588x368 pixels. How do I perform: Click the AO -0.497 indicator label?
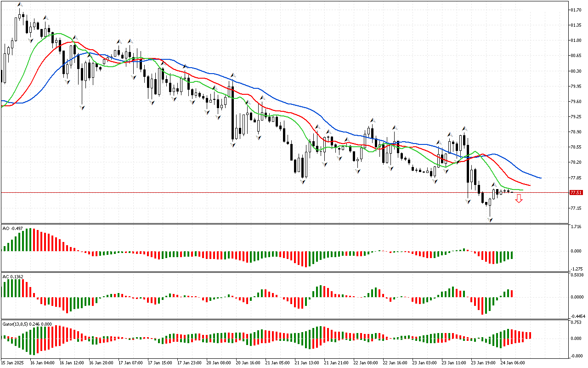click(x=12, y=228)
